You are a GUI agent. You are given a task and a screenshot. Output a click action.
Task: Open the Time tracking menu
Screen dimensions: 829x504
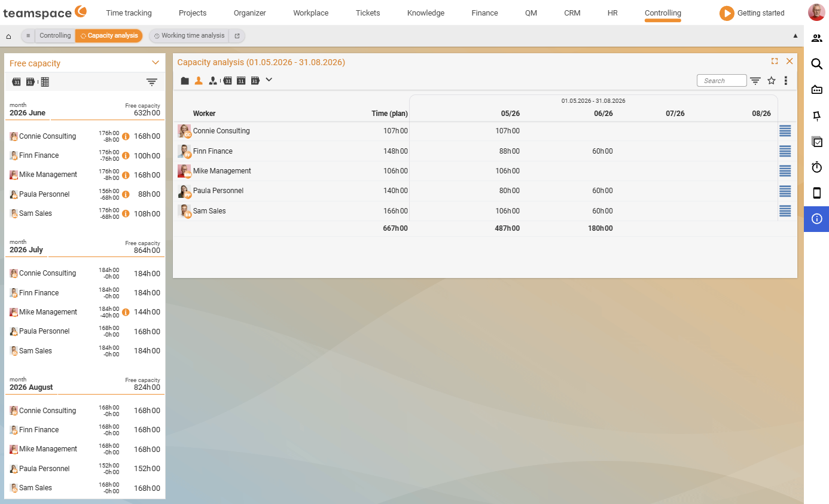pos(129,13)
